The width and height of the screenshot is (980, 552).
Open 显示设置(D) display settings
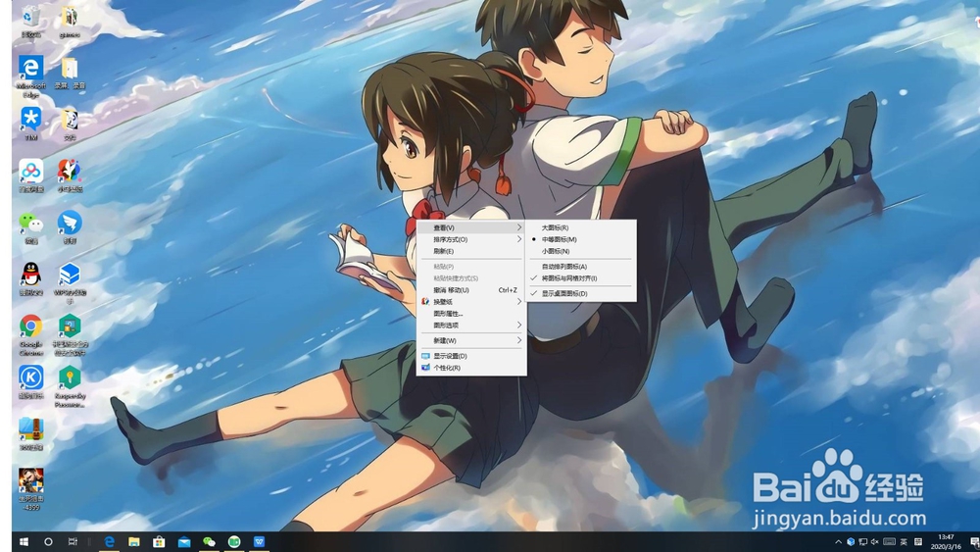pyautogui.click(x=471, y=356)
